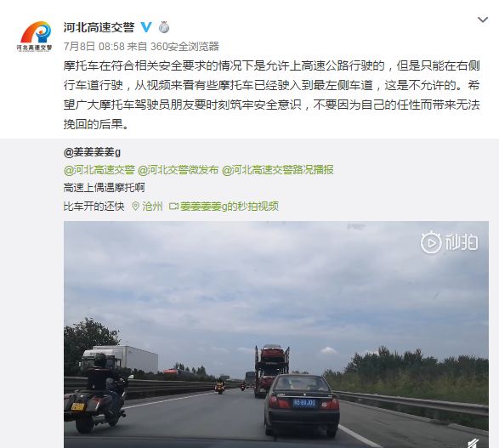Open original poster @姜姜姜姜g profile

[93, 152]
